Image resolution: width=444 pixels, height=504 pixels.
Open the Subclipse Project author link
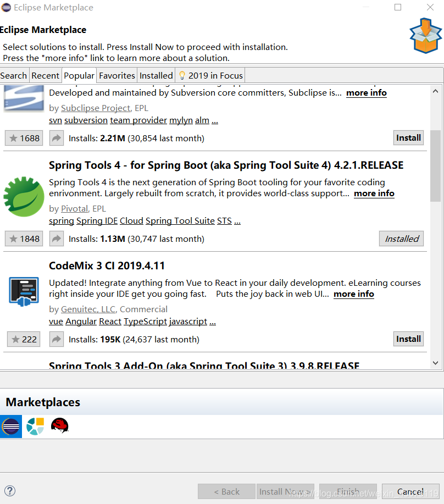tap(96, 108)
